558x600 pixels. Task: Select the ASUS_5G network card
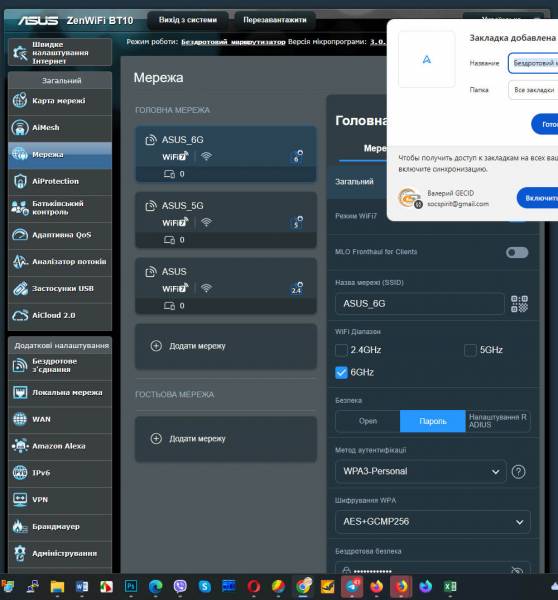coord(226,220)
